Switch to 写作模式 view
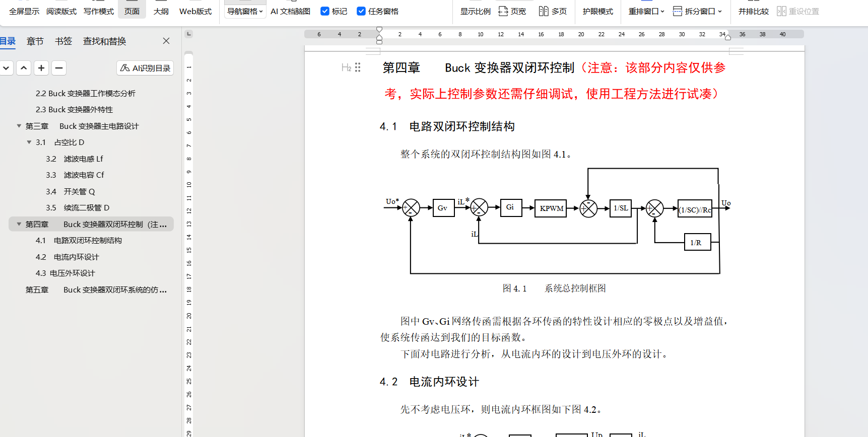Screen dimensions: 868x437 (x=99, y=11)
